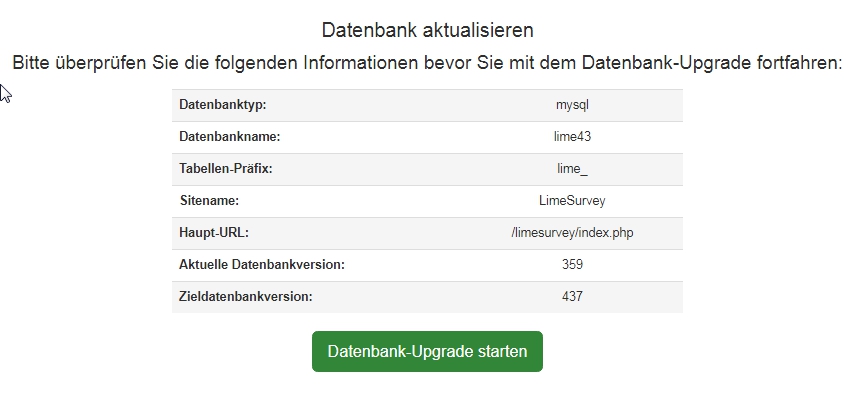Viewport: 868px width, 412px height.
Task: Select the 'Tabellen-Präfix:' row label
Action: (225, 169)
